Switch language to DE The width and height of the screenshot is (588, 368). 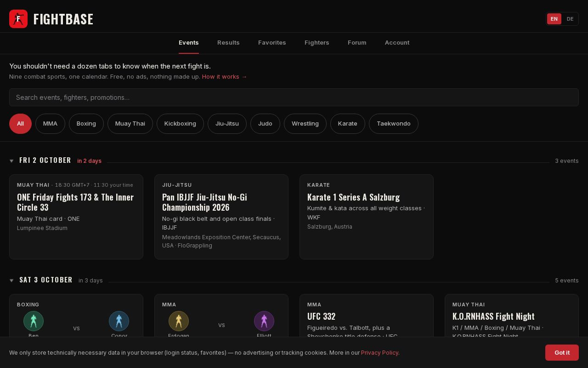click(570, 19)
